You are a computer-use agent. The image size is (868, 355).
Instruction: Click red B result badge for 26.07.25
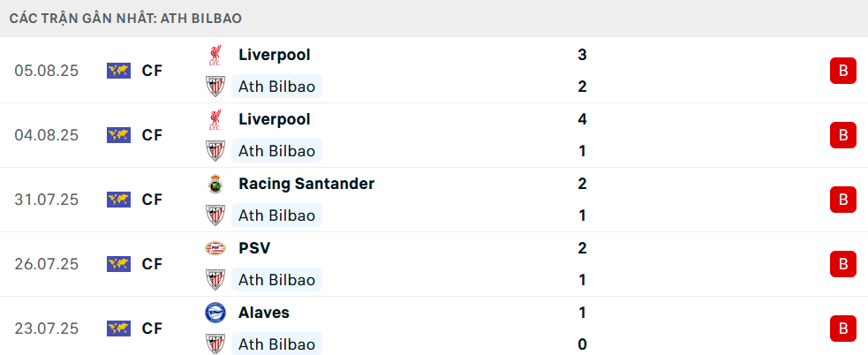[842, 264]
